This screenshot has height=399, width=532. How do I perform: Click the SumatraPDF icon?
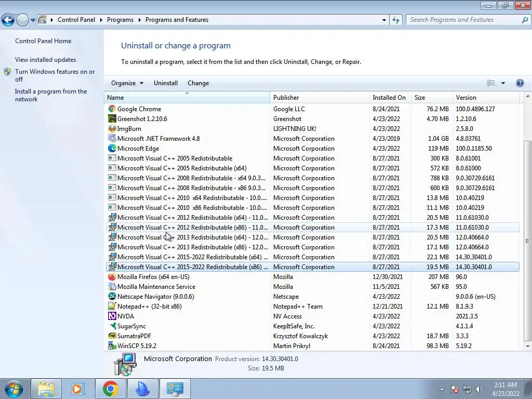[112, 336]
